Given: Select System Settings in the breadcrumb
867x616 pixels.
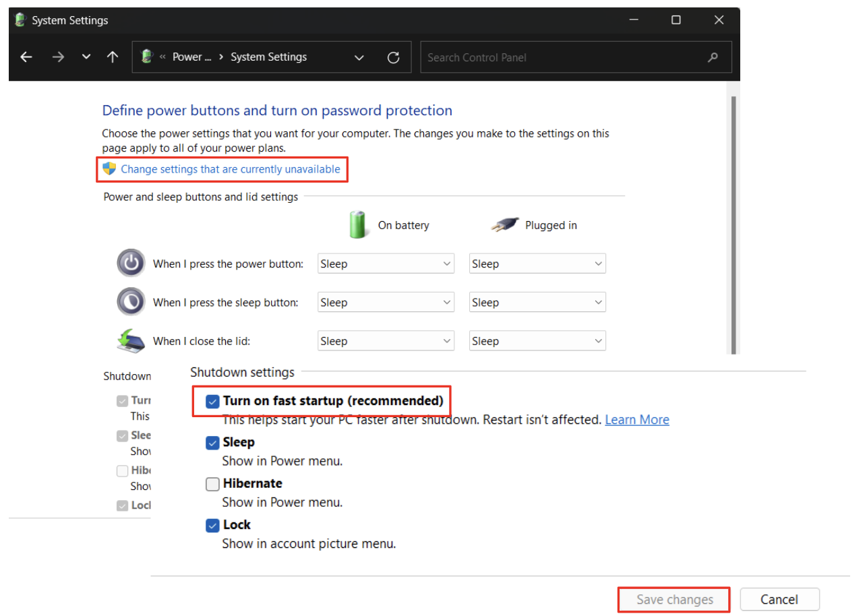Looking at the screenshot, I should [x=268, y=57].
